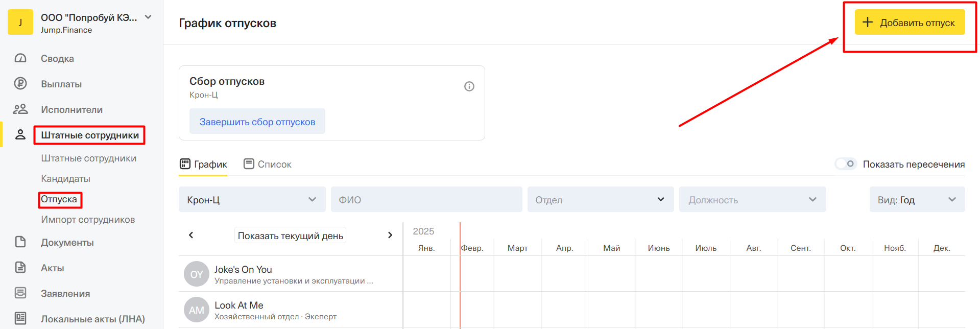
Task: Toggle Показать пересечения switch
Action: (846, 164)
